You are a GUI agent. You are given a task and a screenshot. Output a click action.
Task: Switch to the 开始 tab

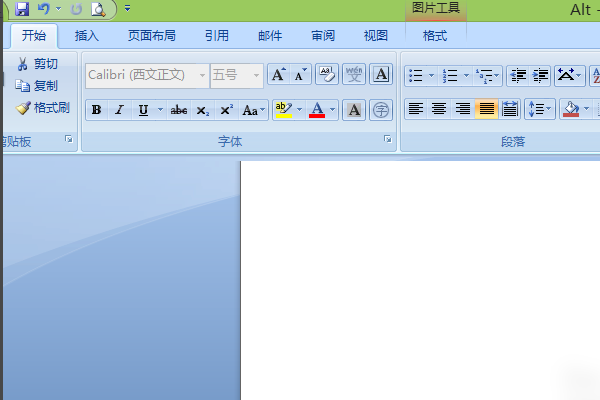34,36
